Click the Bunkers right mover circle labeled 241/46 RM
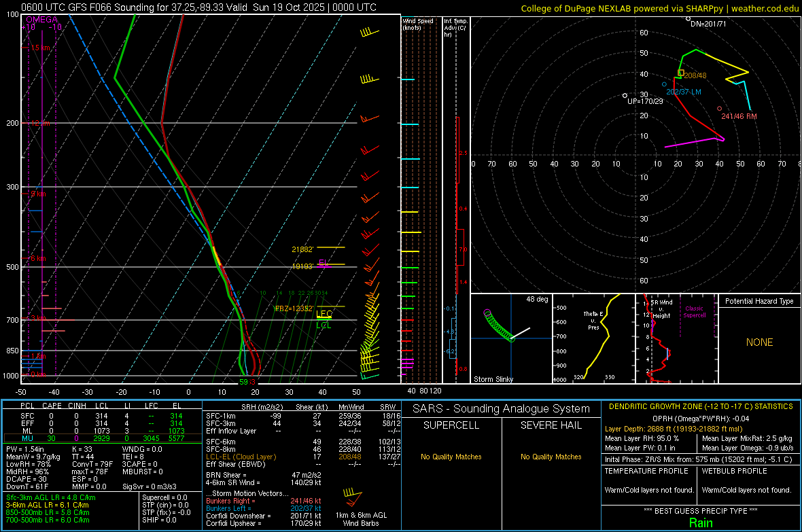 click(x=720, y=109)
